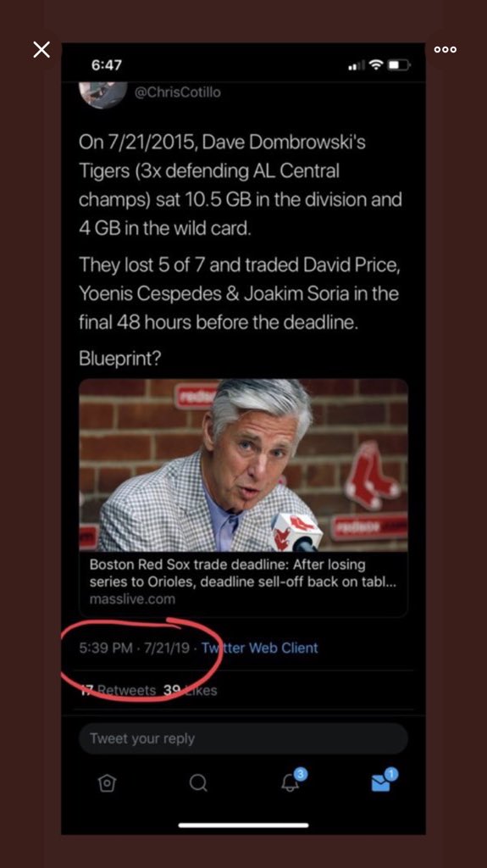Tap the Twitter home tab icon
The height and width of the screenshot is (868, 487).
[x=107, y=782]
